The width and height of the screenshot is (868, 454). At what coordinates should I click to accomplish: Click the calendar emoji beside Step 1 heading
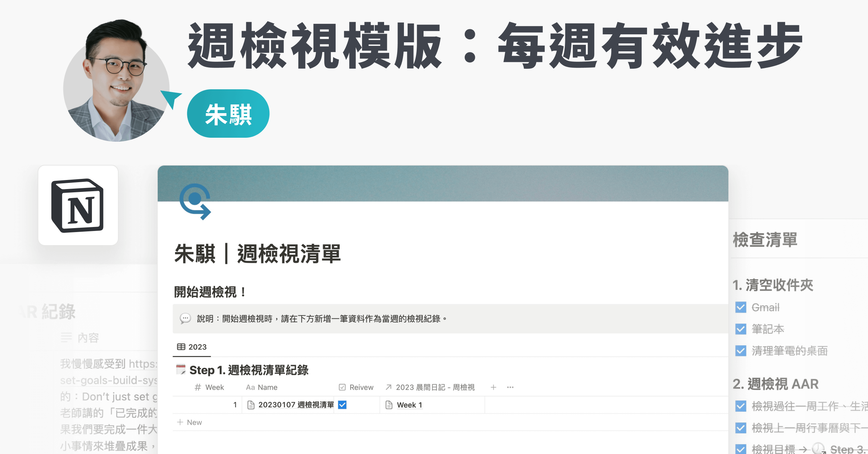click(181, 370)
